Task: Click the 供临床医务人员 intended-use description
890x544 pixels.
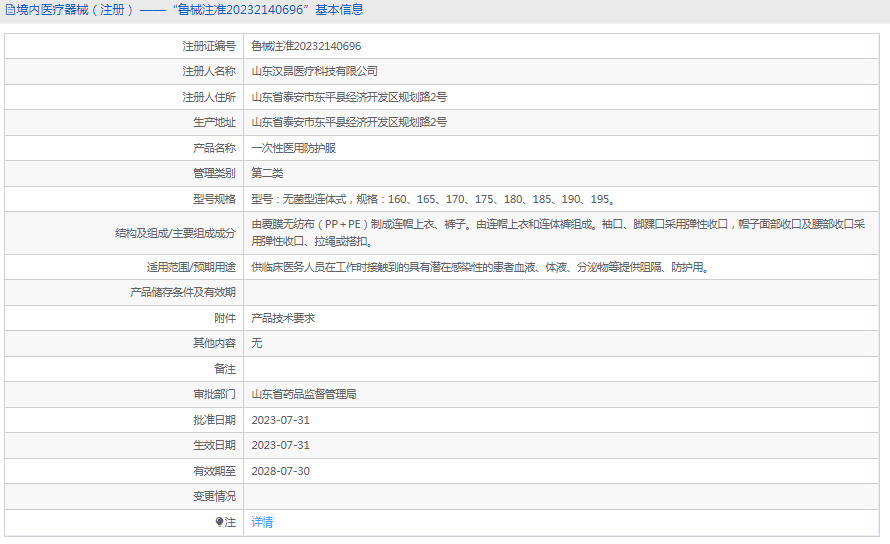Action: click(x=481, y=267)
